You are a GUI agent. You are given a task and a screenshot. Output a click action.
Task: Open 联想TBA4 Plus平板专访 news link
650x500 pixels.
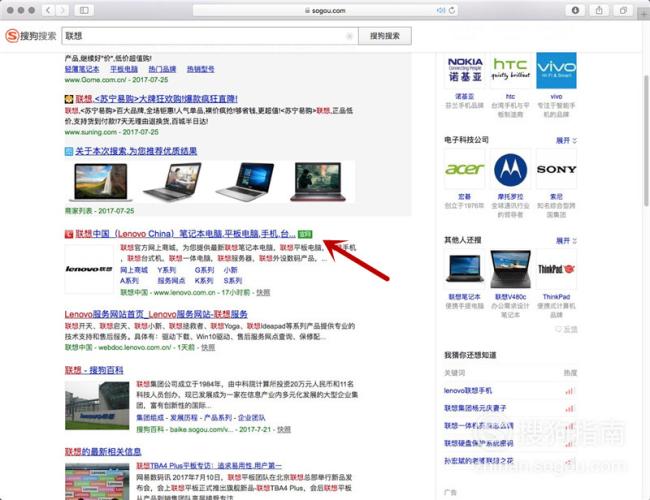click(209, 466)
